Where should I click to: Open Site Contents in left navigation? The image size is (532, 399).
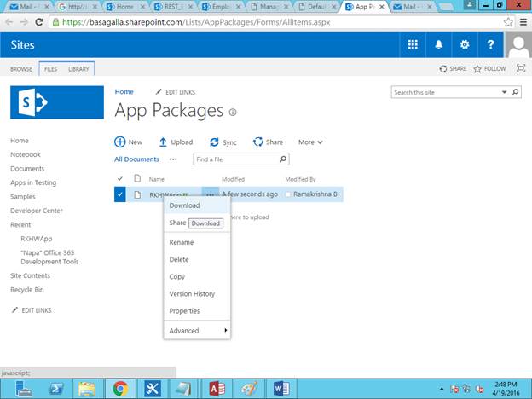[30, 275]
